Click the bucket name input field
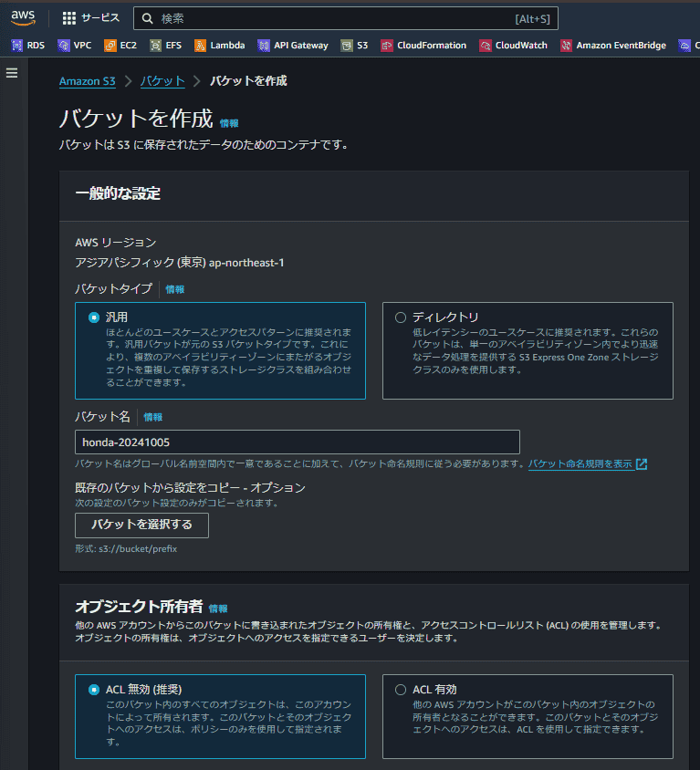Image resolution: width=700 pixels, height=770 pixels. [x=298, y=442]
